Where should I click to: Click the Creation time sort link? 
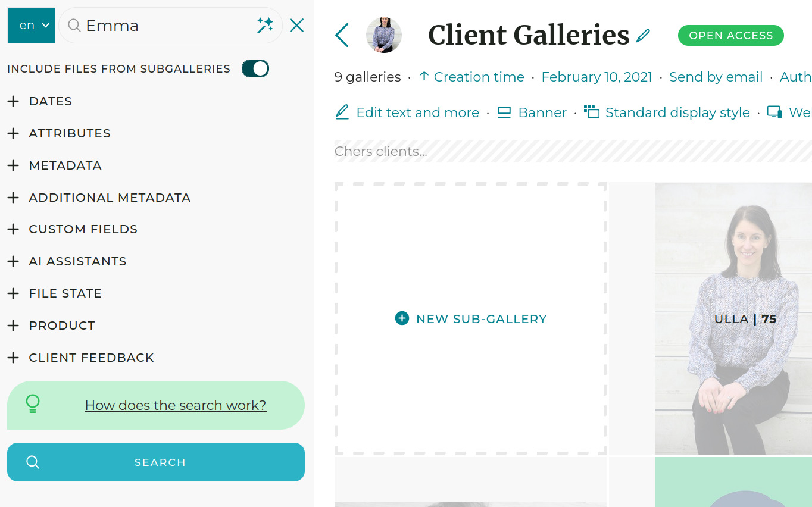coord(479,77)
